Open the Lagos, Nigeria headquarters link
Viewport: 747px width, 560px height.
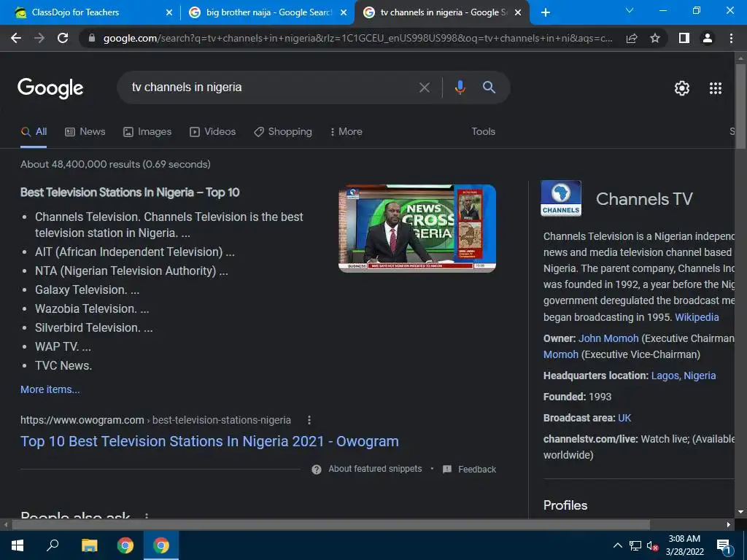point(683,376)
